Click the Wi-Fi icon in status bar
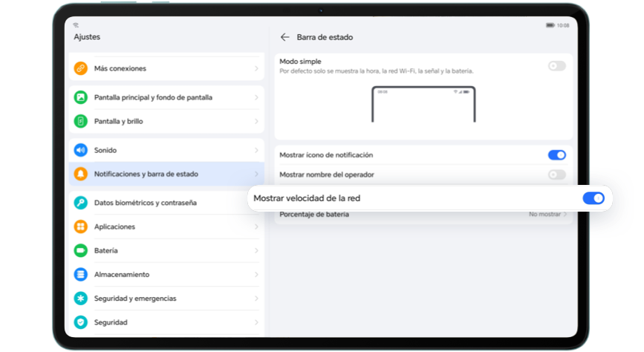Image resolution: width=644 pixels, height=352 pixels. click(76, 25)
